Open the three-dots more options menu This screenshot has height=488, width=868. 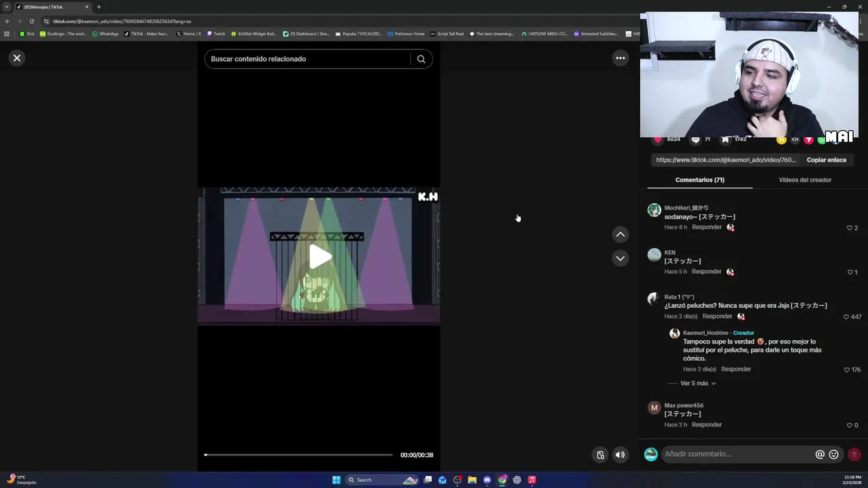[x=620, y=58]
